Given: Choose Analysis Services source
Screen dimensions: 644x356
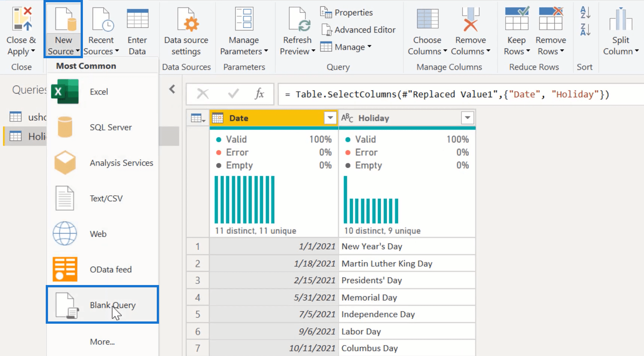Looking at the screenshot, I should pos(102,163).
